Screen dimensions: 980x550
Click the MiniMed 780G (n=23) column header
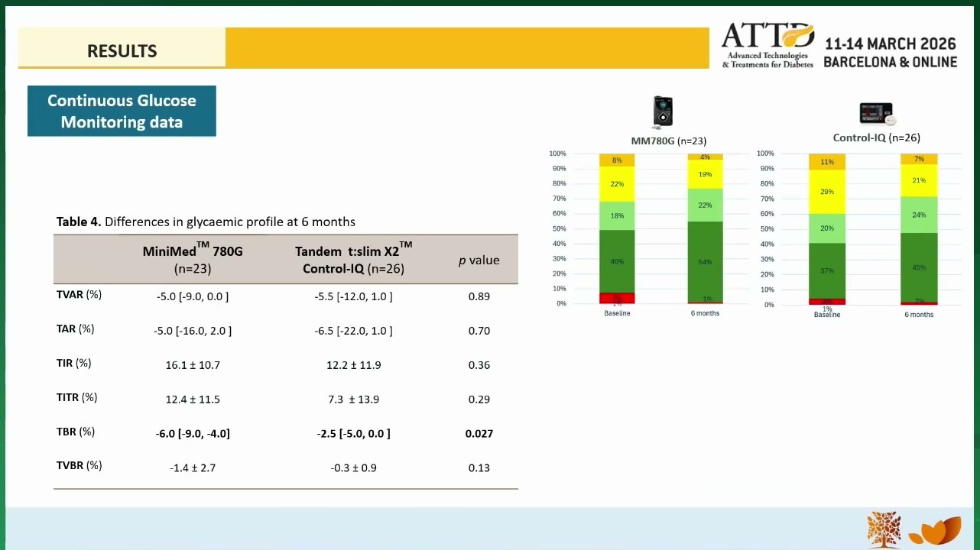click(193, 259)
